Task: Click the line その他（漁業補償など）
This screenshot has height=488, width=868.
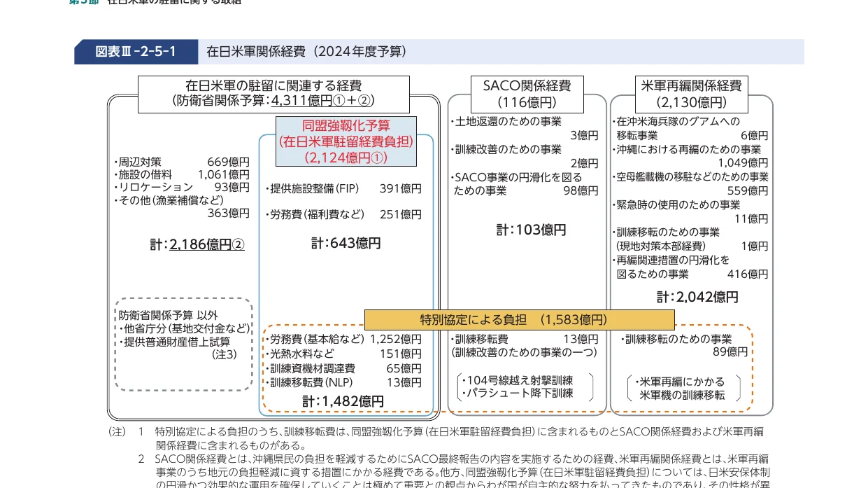Action: point(168,200)
